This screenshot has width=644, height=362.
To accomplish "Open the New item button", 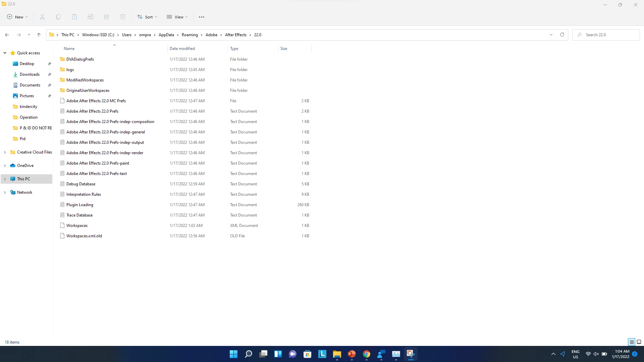I will [17, 17].
